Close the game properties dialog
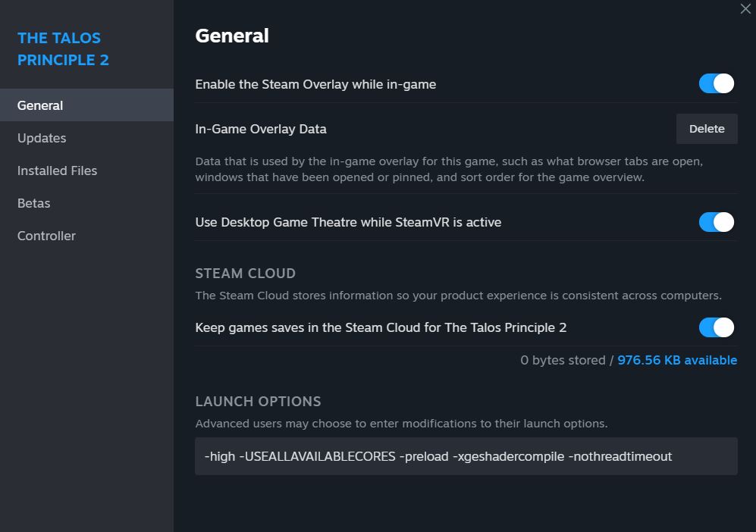Image resolution: width=756 pixels, height=532 pixels. click(x=745, y=9)
